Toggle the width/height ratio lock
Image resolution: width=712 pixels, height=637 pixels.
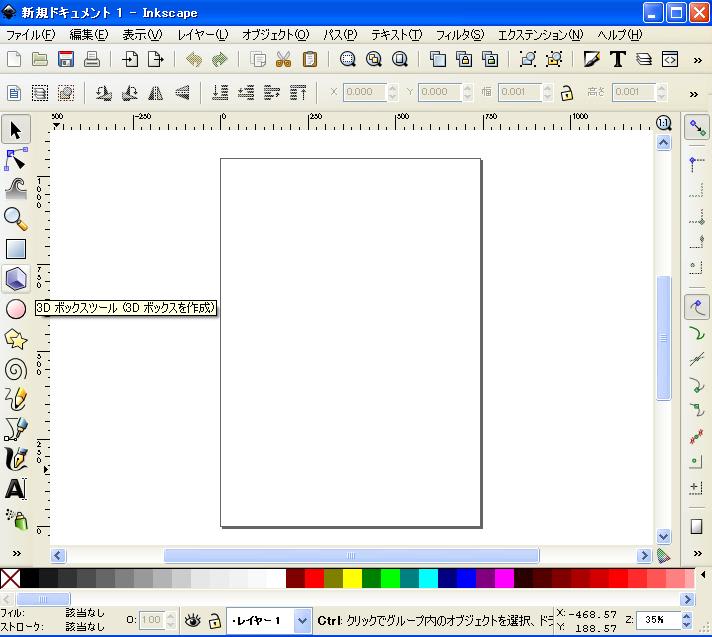click(x=567, y=93)
